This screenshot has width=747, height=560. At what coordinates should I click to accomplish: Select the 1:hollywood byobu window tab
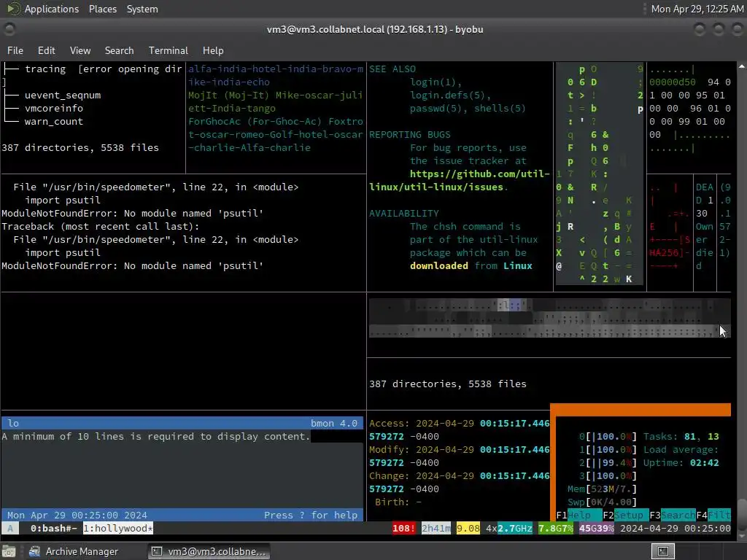(x=118, y=529)
